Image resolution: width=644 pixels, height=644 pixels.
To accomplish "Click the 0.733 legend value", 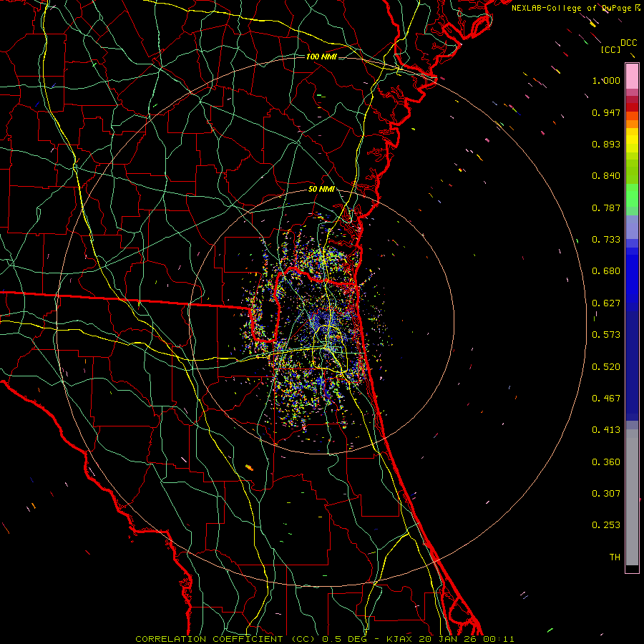I will (606, 240).
